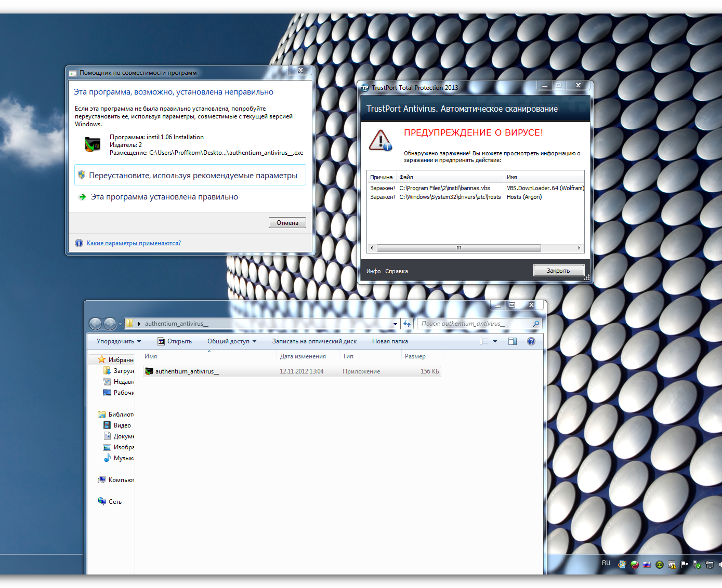Toggle the preview pane in Explorer
The height and width of the screenshot is (588, 722).
point(512,341)
